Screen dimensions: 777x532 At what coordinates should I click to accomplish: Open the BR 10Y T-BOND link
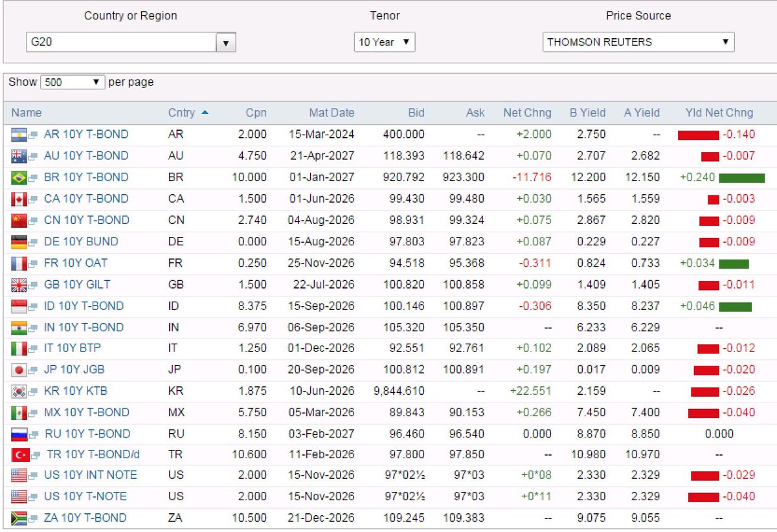[x=86, y=177]
